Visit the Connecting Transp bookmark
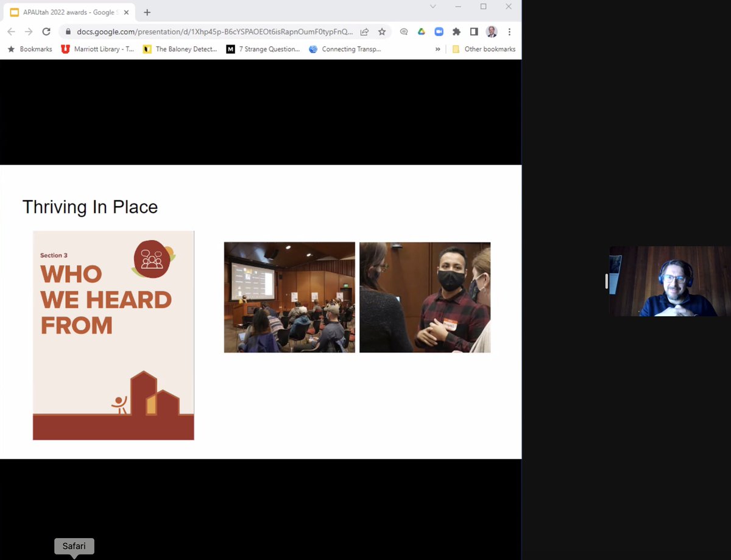731x560 pixels. 345,49
